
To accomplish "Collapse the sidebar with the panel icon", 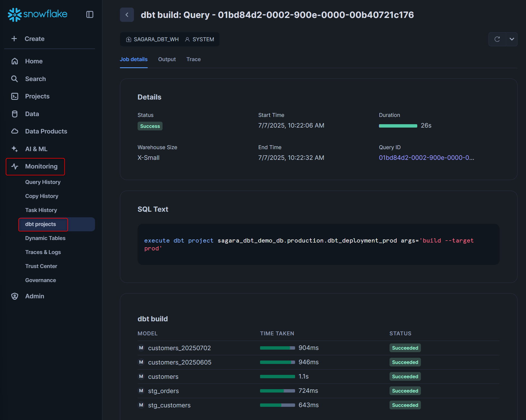I will click(x=90, y=15).
